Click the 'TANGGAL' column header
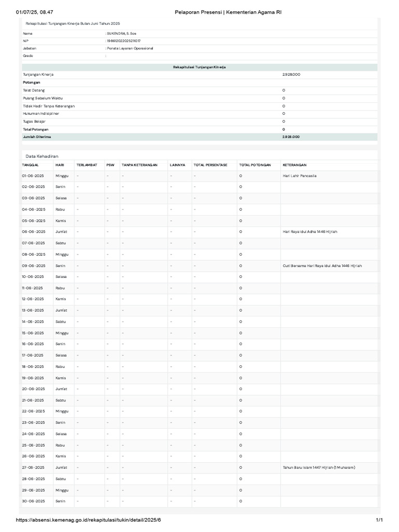The height and width of the screenshot is (532, 399). pyautogui.click(x=30, y=165)
